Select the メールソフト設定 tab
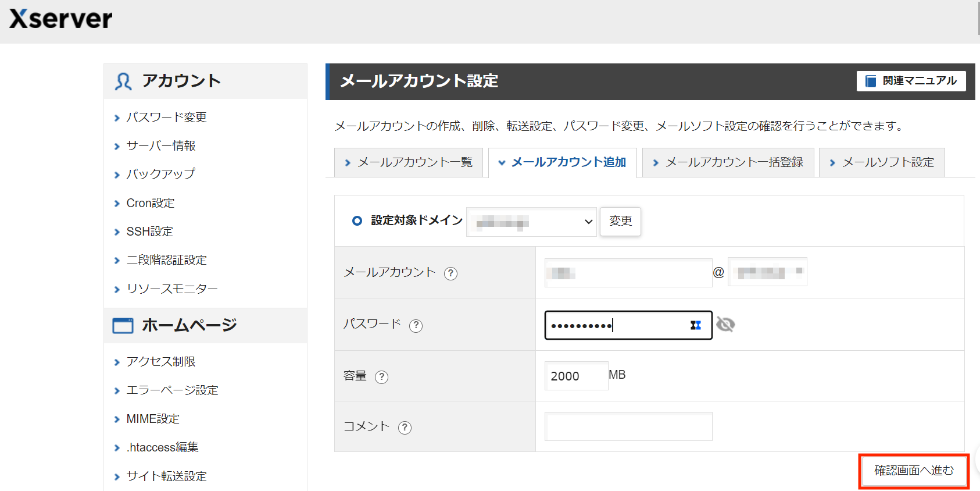This screenshot has height=491, width=980. pos(882,162)
